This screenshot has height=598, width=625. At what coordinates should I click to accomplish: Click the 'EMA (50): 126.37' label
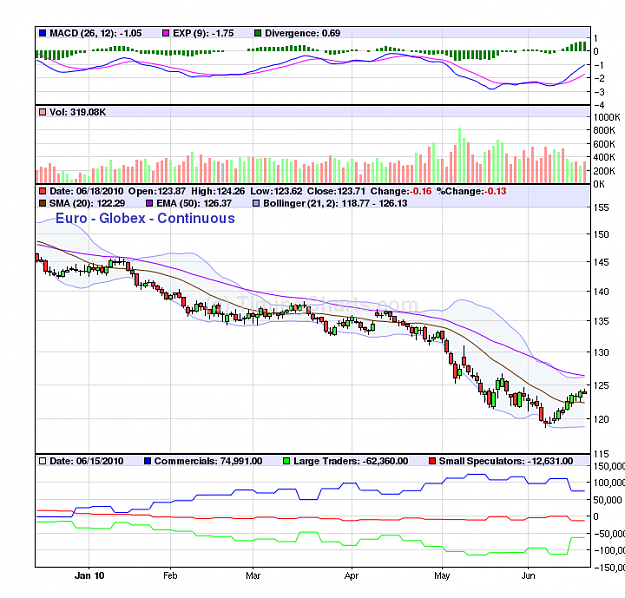point(194,203)
